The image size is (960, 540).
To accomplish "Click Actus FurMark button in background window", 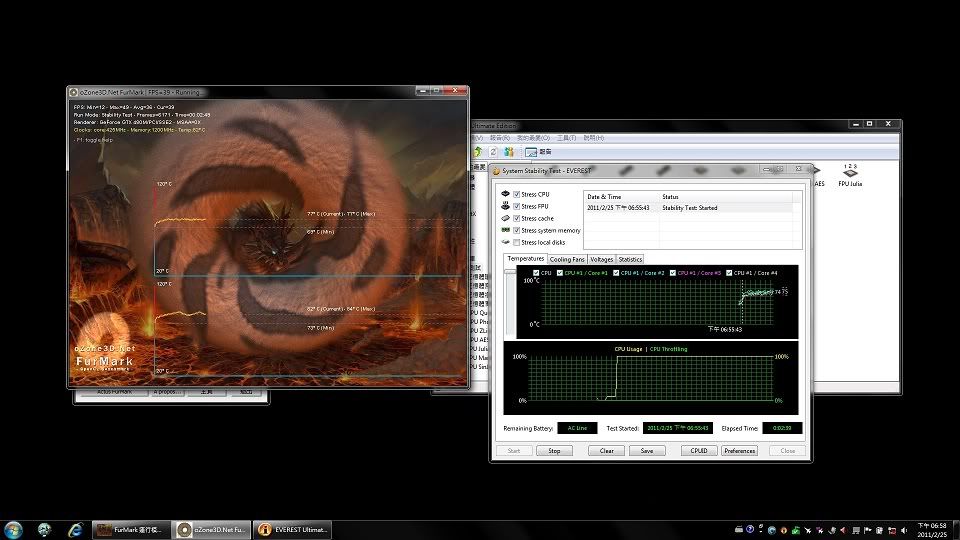I will tap(114, 392).
